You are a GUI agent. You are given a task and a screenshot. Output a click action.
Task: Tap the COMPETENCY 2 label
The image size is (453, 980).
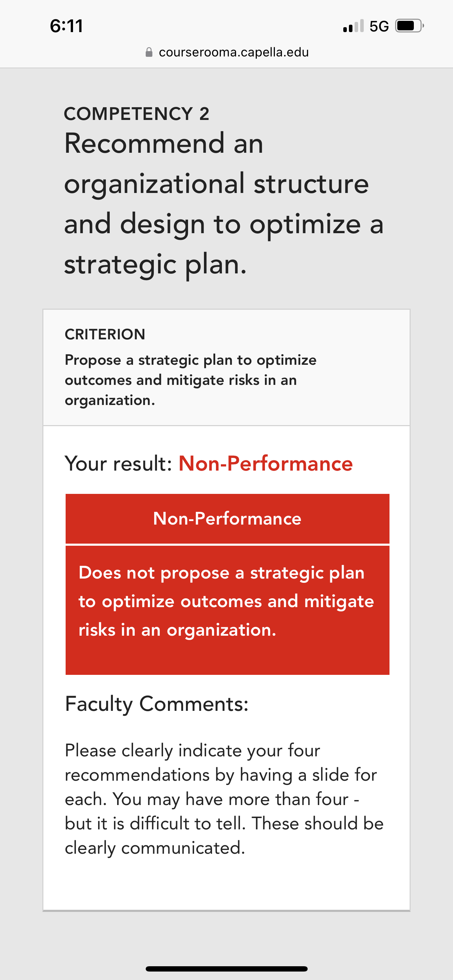tap(137, 114)
